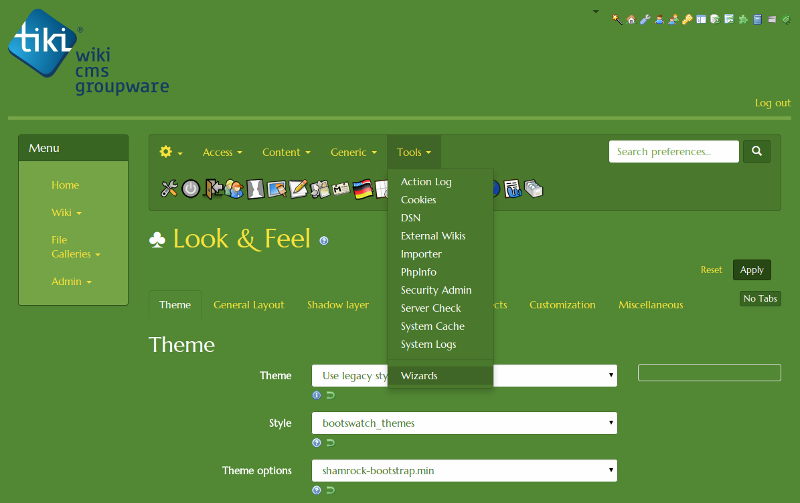
Task: Click the Log out link
Action: [x=772, y=103]
